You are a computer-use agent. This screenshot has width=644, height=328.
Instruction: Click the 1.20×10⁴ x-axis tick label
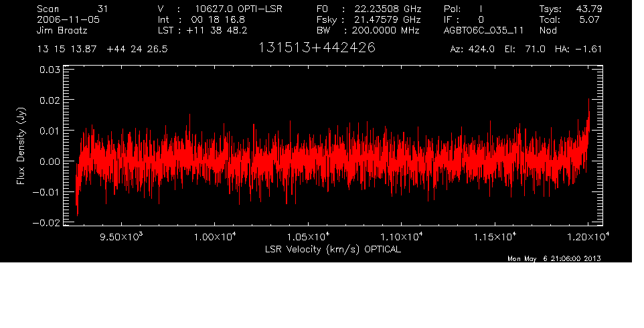click(x=588, y=236)
